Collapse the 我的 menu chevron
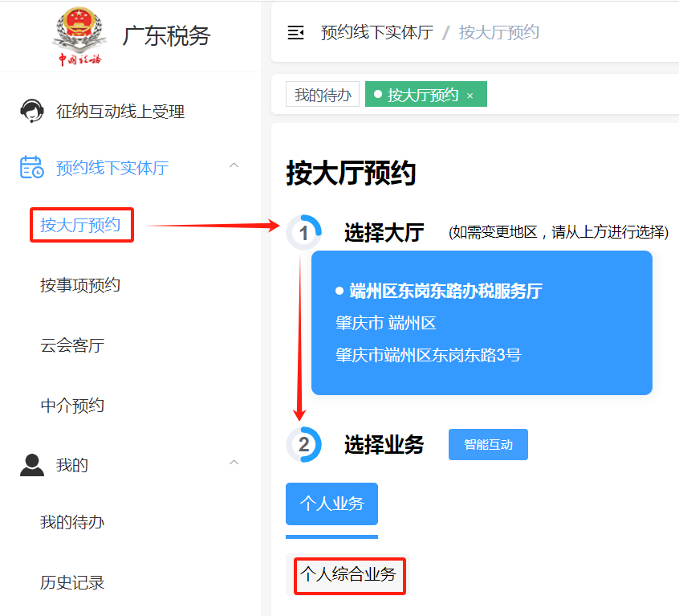The height and width of the screenshot is (616, 679). coord(234,463)
